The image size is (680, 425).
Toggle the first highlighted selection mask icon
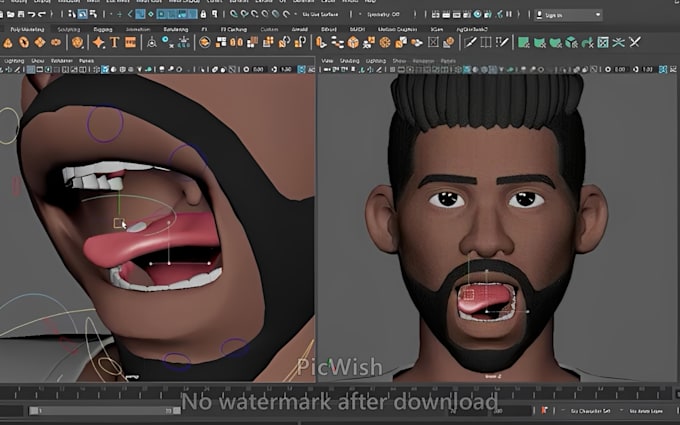(140, 14)
